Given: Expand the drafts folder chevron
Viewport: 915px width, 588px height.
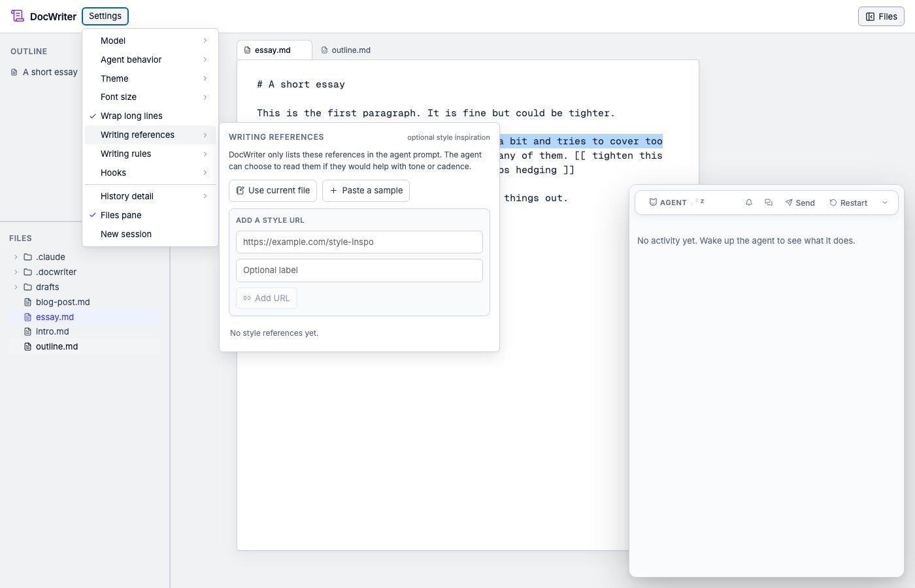Looking at the screenshot, I should point(16,287).
